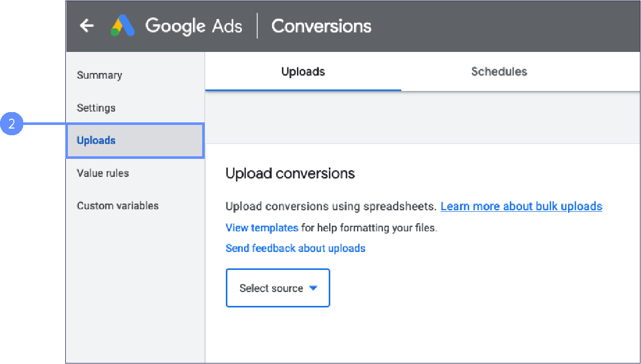Click the Conversions page title
The image size is (641, 364).
[x=321, y=26]
